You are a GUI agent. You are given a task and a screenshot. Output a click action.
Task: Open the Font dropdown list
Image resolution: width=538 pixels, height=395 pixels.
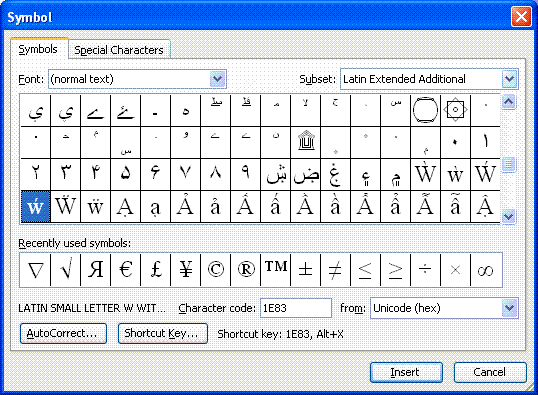coord(218,79)
